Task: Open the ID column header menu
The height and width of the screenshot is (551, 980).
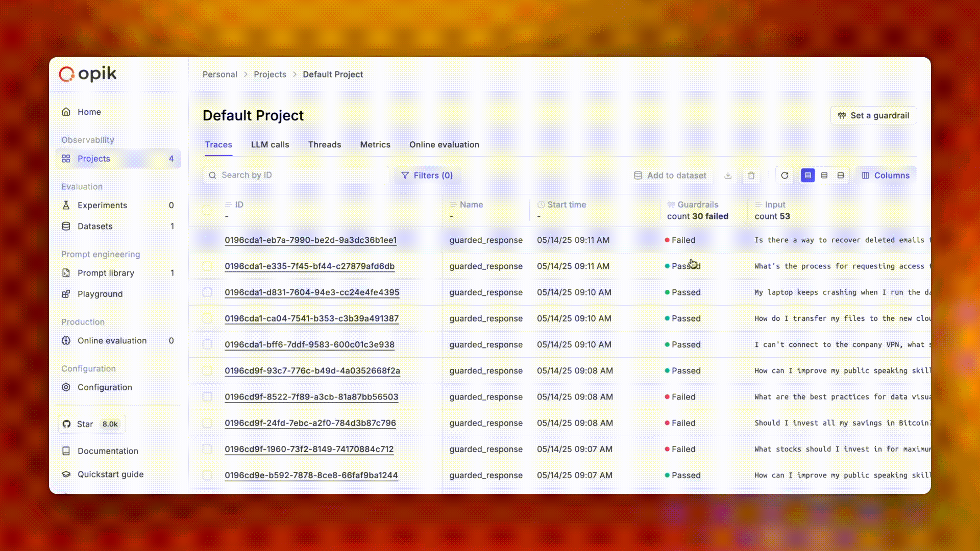Action: [239, 205]
